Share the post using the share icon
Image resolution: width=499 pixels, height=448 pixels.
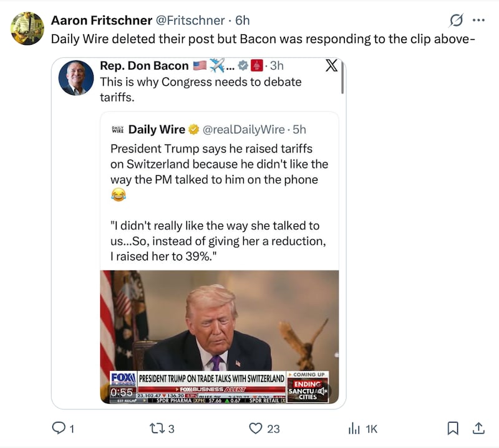(x=478, y=429)
